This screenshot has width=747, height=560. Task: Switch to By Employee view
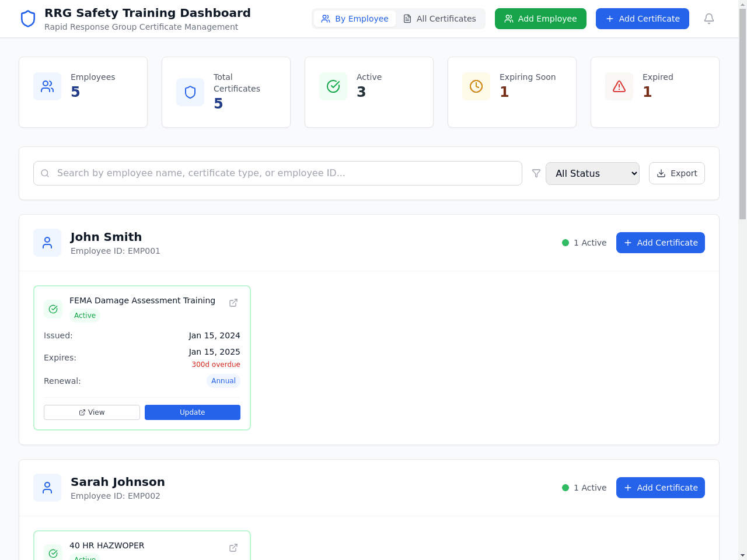point(355,19)
